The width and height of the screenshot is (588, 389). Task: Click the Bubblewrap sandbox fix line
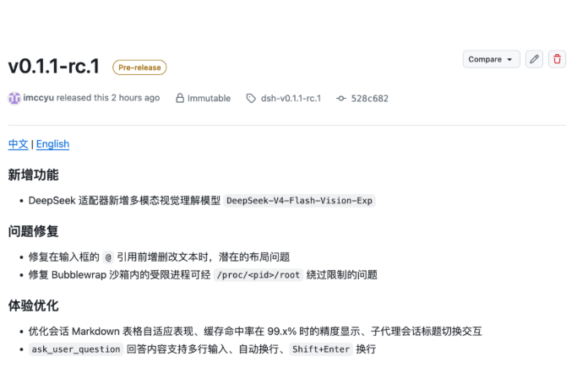pos(203,275)
